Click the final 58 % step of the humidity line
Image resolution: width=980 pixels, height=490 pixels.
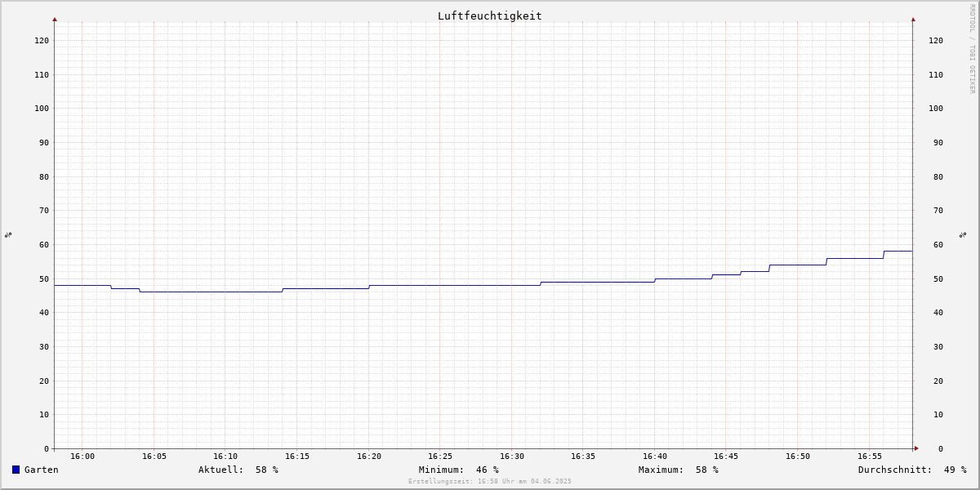click(898, 251)
